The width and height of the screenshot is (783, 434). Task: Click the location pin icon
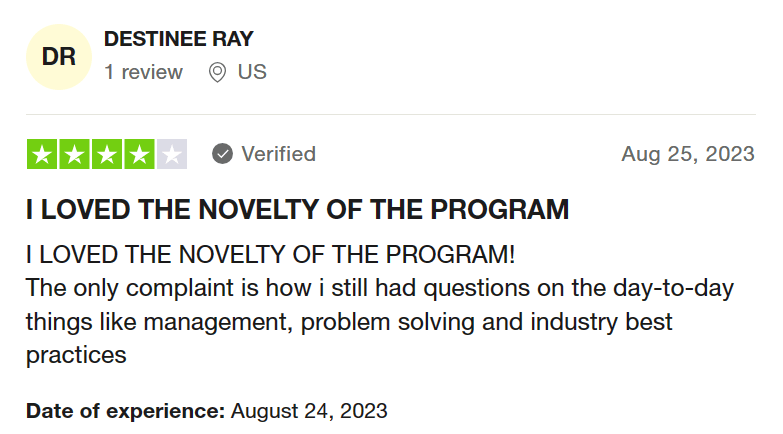217,72
